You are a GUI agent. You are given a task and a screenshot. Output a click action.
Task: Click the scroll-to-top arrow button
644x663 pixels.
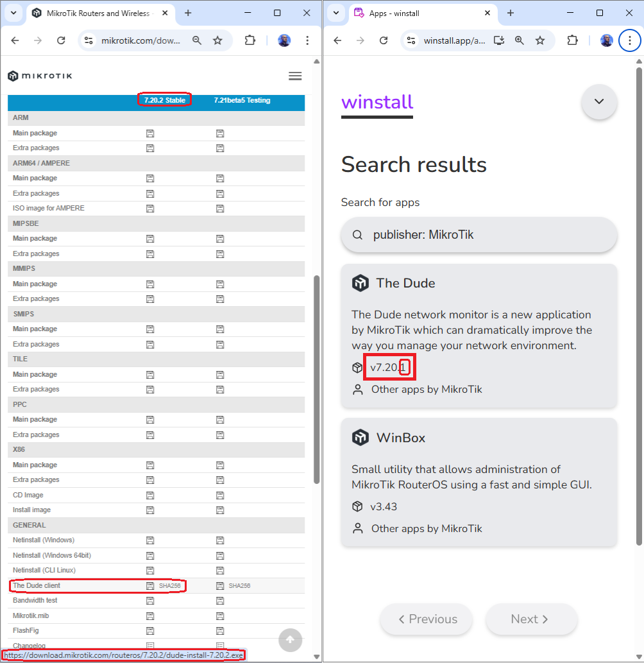pos(290,639)
